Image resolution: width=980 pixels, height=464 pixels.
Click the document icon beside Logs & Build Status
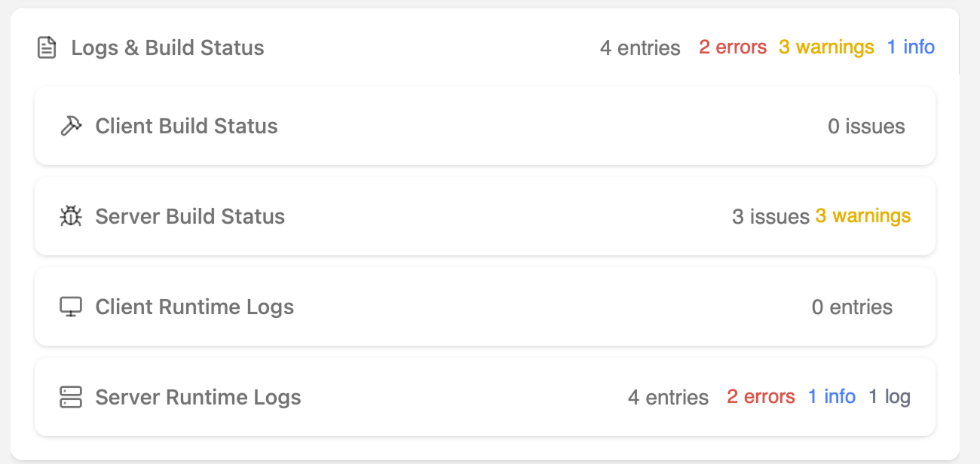pos(47,47)
